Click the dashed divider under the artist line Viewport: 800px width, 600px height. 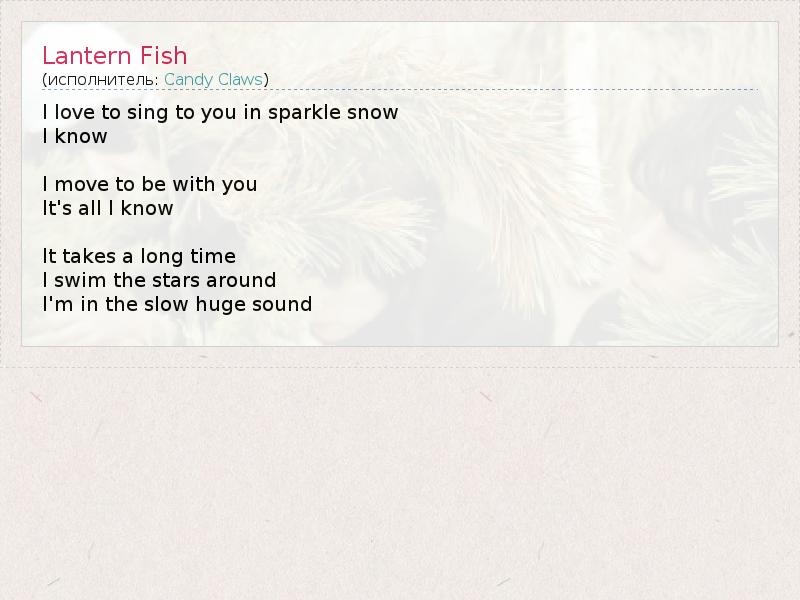[400, 90]
